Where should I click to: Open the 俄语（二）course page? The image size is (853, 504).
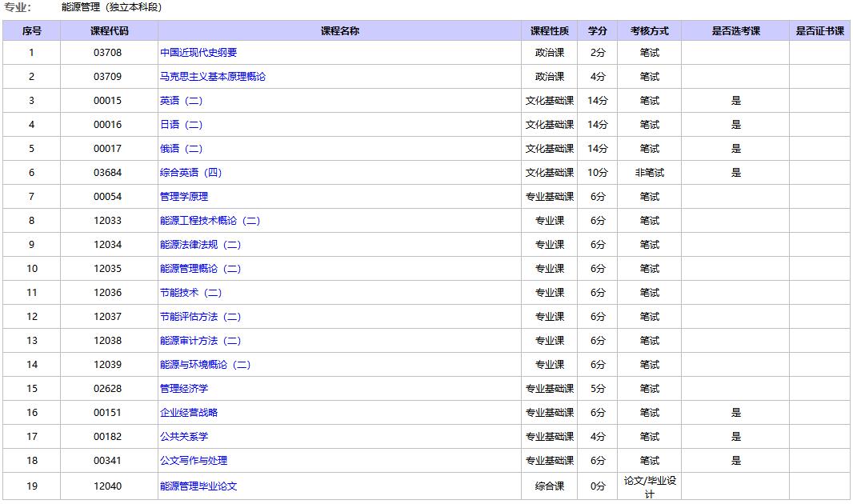[x=182, y=148]
